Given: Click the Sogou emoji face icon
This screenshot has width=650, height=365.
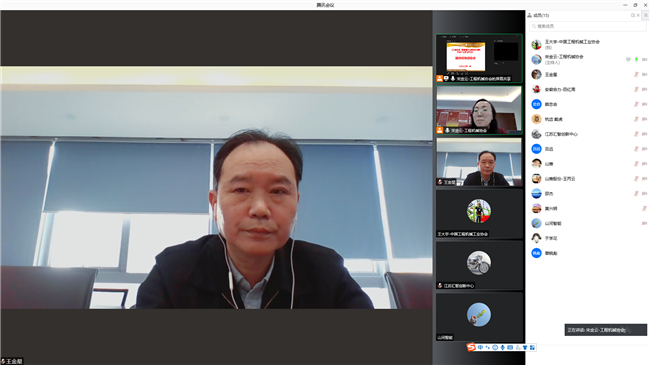Looking at the screenshot, I should point(495,348).
